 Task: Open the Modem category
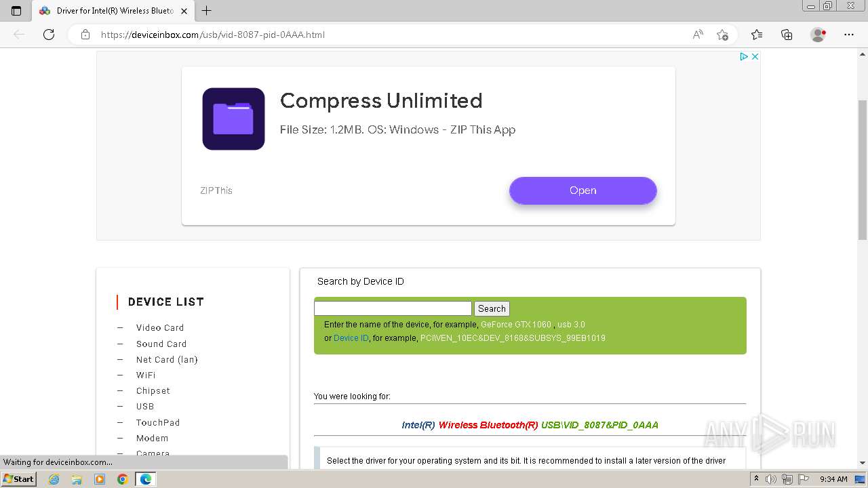coord(152,439)
